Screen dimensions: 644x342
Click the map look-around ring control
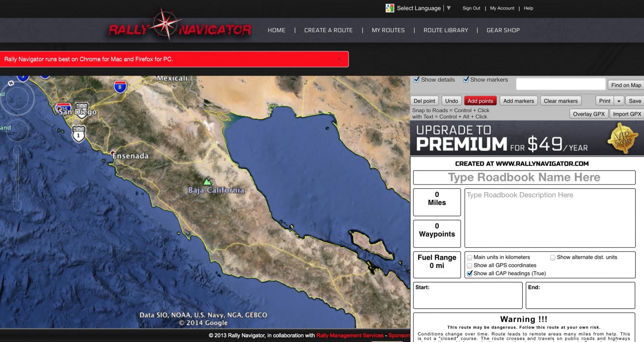pyautogui.click(x=17, y=97)
